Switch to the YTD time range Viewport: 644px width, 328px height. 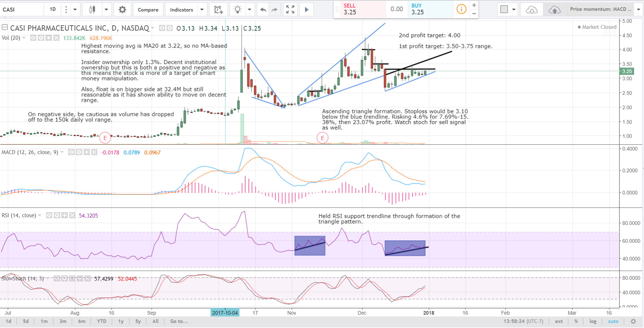[101, 321]
